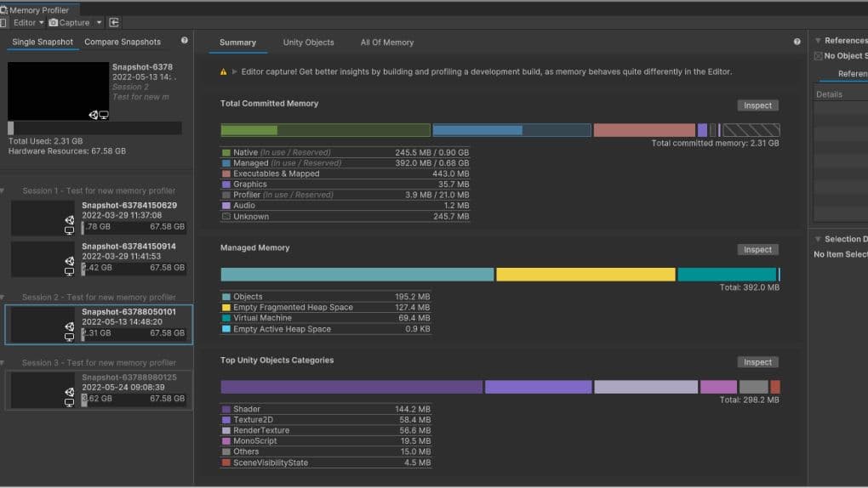This screenshot has height=488, width=868.
Task: Click the SceneVisibilityState category row
Action: 325,462
